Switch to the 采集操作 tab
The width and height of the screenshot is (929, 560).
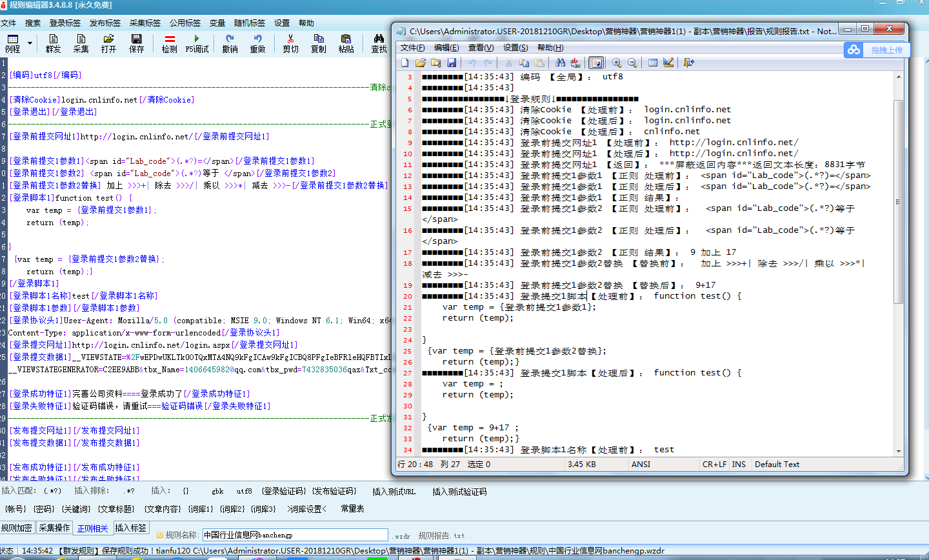pos(54,528)
